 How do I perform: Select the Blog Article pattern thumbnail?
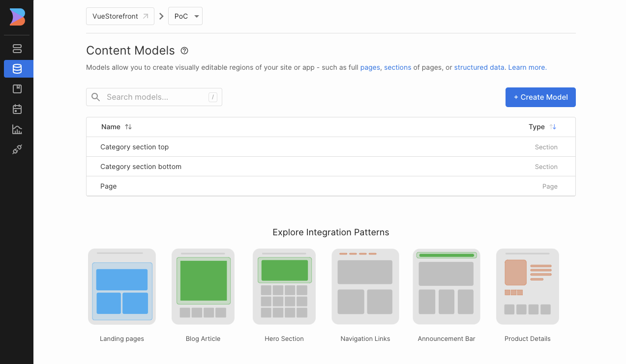[x=203, y=286]
